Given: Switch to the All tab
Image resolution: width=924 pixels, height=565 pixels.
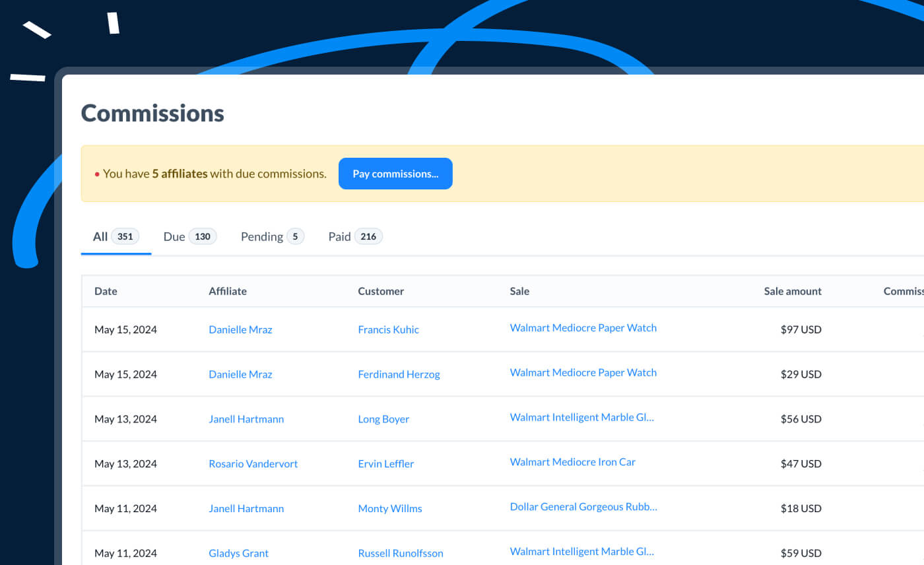Looking at the screenshot, I should coord(116,236).
